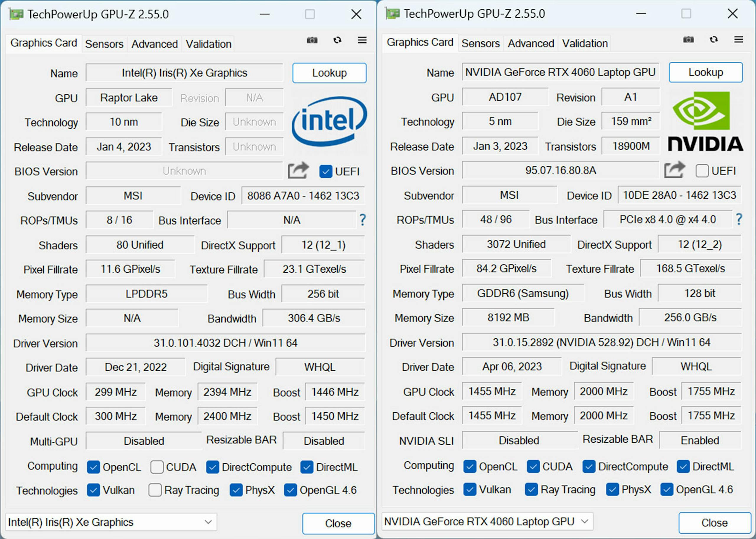This screenshot has height=539, width=756.
Task: Toggle PhysX checkbox in Intel window
Action: pos(236,490)
